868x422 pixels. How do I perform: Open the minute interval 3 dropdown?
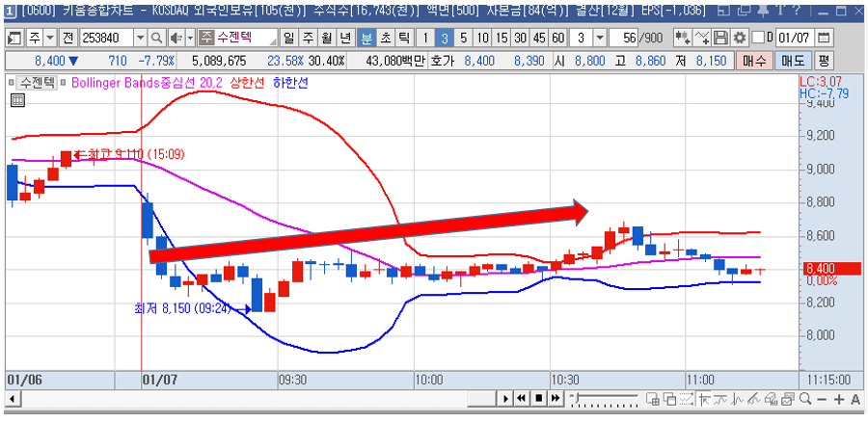point(601,39)
